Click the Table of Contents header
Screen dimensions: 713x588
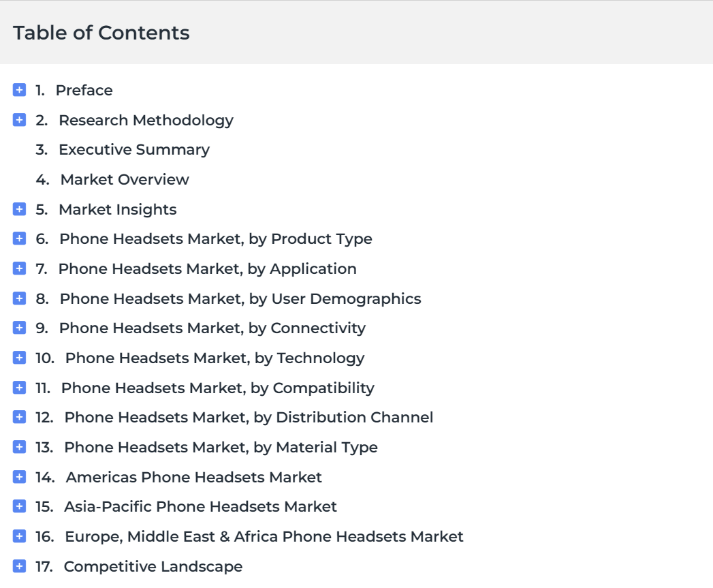pyautogui.click(x=101, y=33)
